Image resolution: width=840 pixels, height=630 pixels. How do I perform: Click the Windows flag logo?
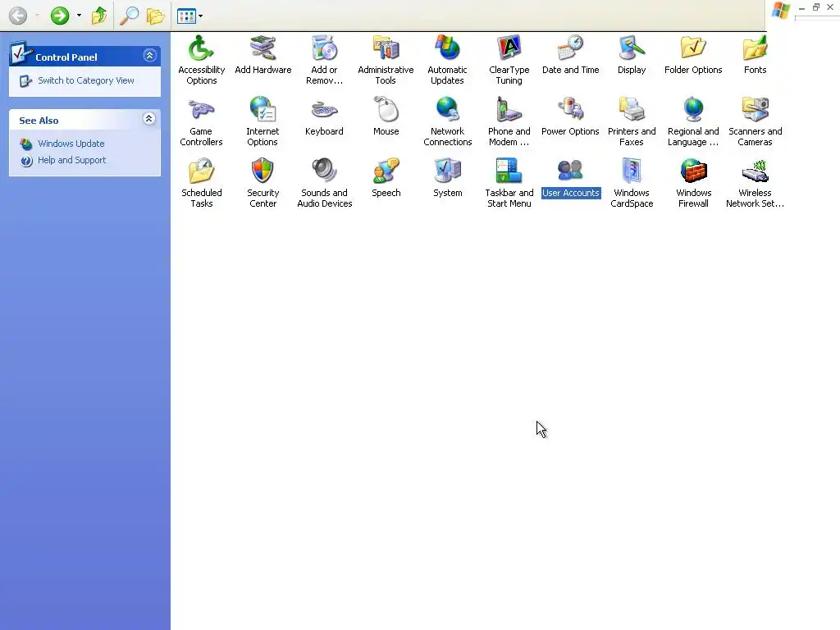pyautogui.click(x=781, y=10)
